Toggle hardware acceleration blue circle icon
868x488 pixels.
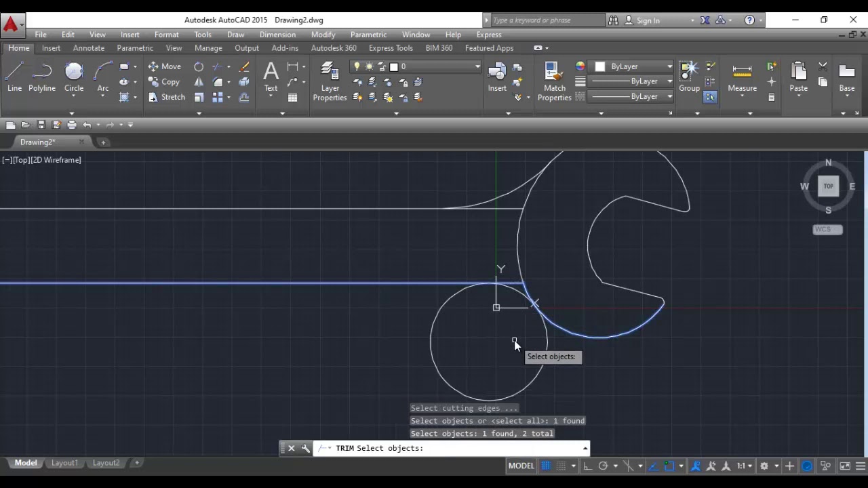[x=807, y=466]
